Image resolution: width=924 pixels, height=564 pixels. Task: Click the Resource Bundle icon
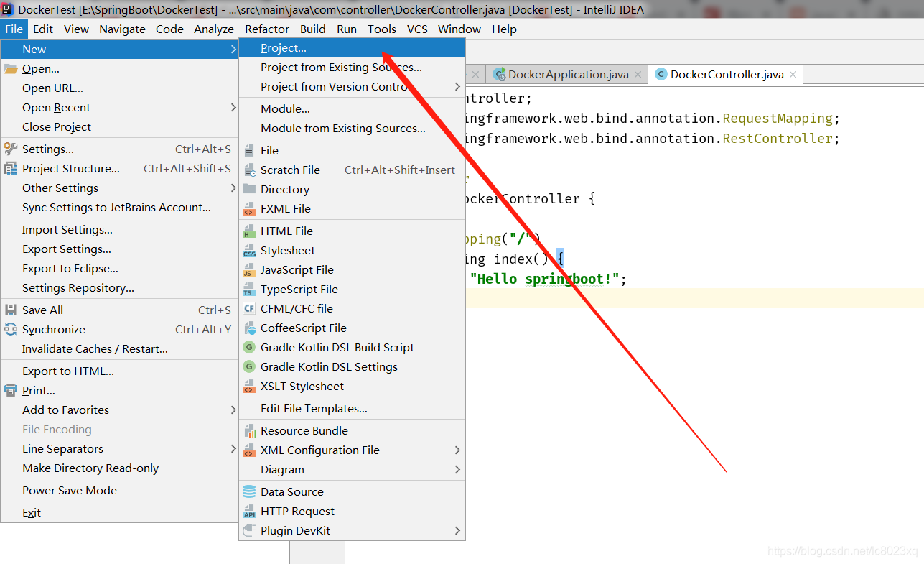pyautogui.click(x=249, y=430)
